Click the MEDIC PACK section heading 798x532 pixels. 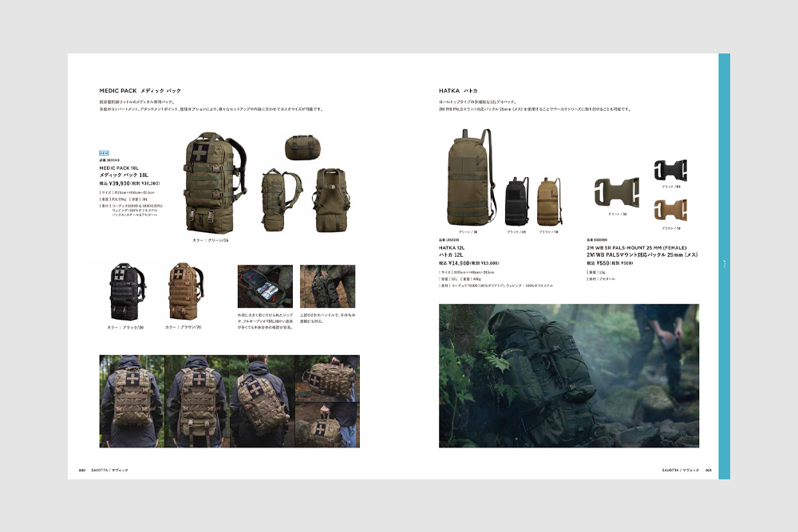[140, 91]
